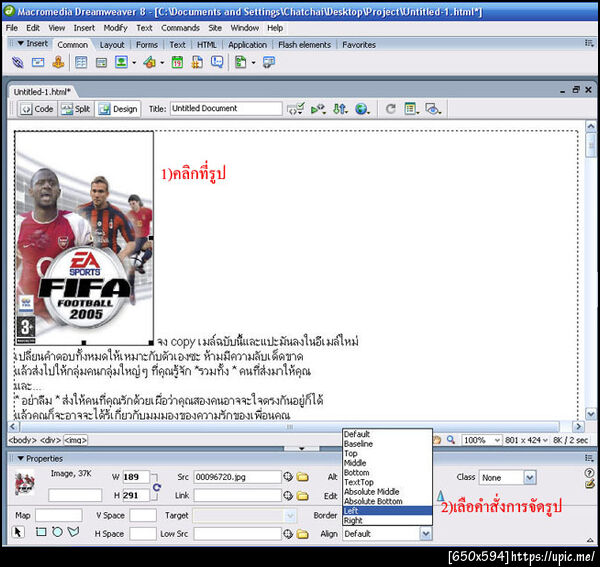Insert a Div Tag icon

pos(101,62)
